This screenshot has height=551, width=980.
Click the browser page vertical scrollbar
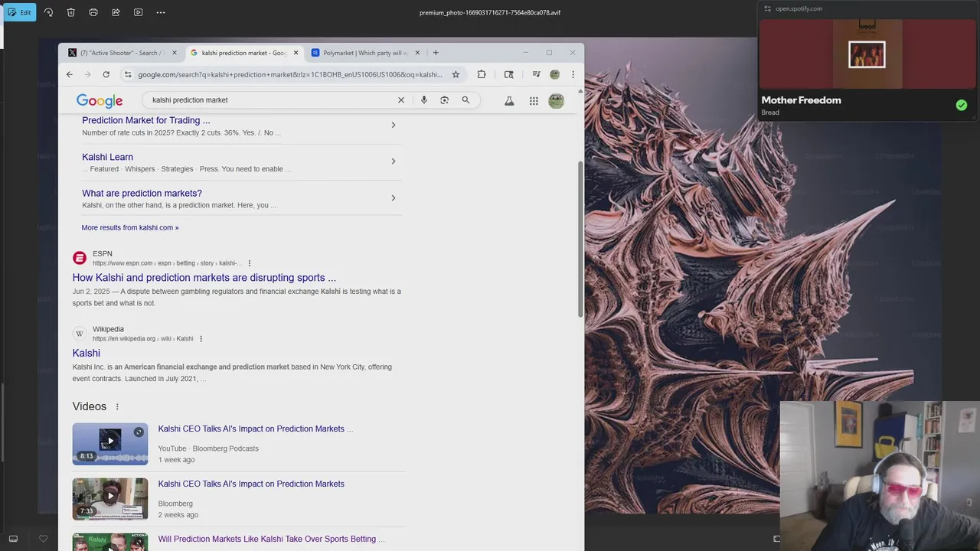tap(580, 239)
